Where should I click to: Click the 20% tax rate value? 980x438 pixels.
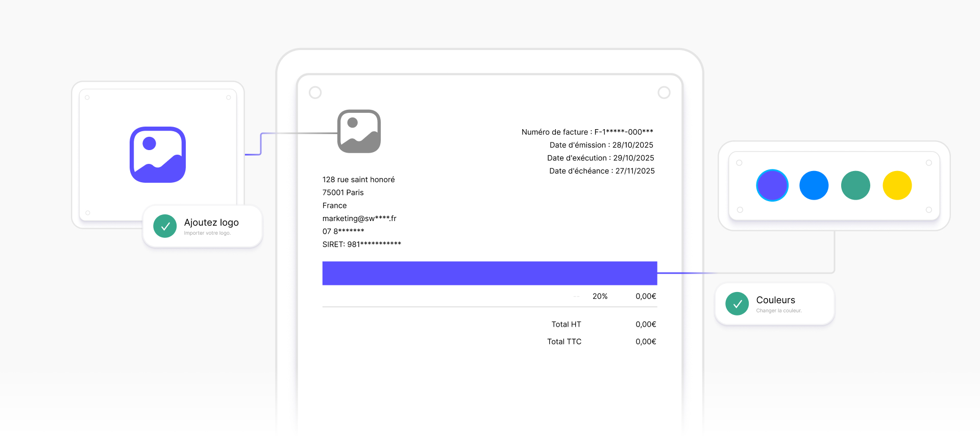pyautogui.click(x=600, y=296)
